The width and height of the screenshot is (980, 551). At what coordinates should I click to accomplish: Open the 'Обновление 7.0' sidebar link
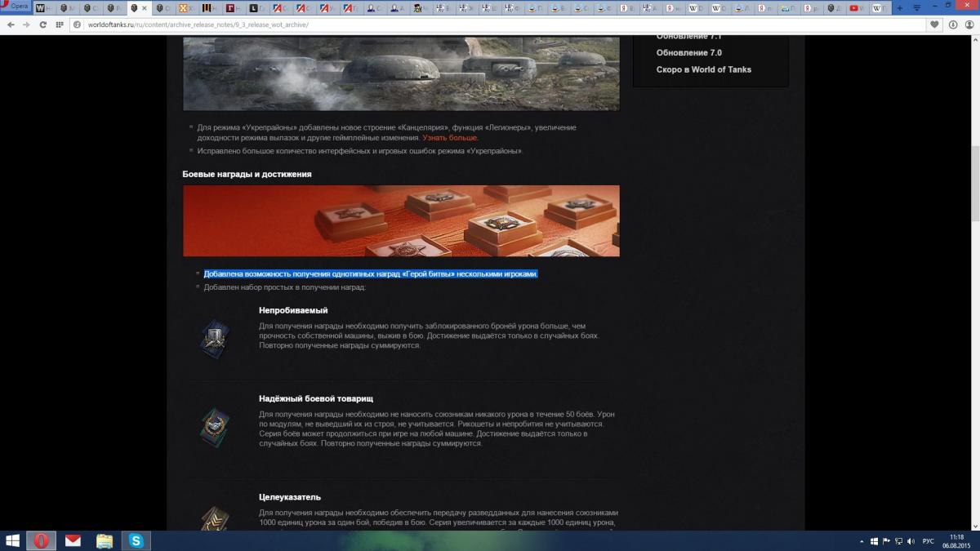[x=688, y=53]
